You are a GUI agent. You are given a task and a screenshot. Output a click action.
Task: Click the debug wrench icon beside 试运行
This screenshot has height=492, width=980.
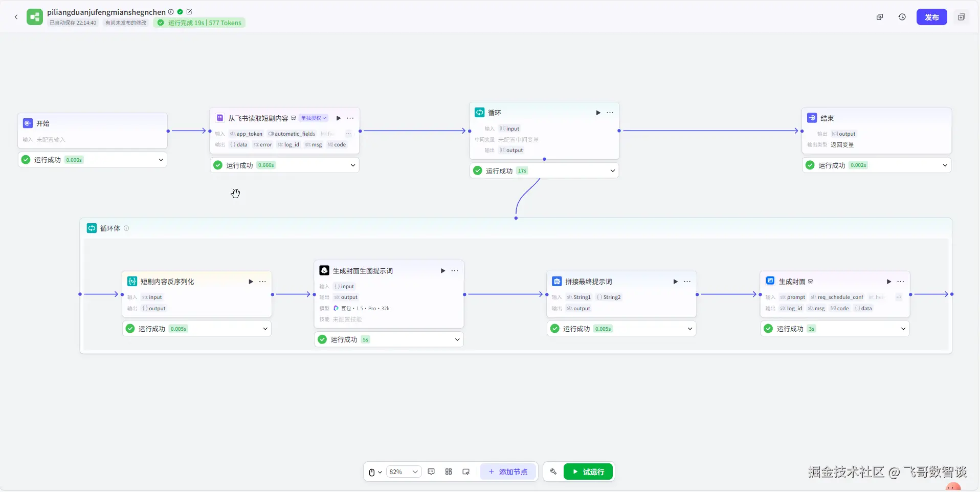coord(553,472)
